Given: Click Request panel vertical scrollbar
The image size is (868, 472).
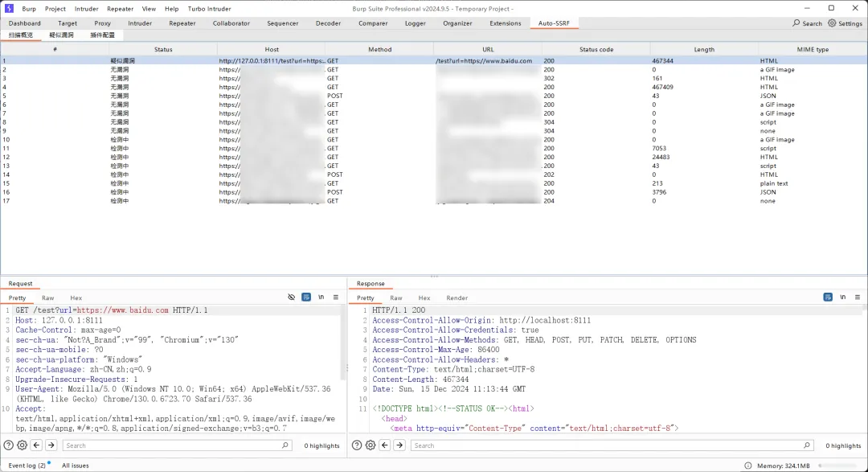Looking at the screenshot, I should (x=343, y=343).
